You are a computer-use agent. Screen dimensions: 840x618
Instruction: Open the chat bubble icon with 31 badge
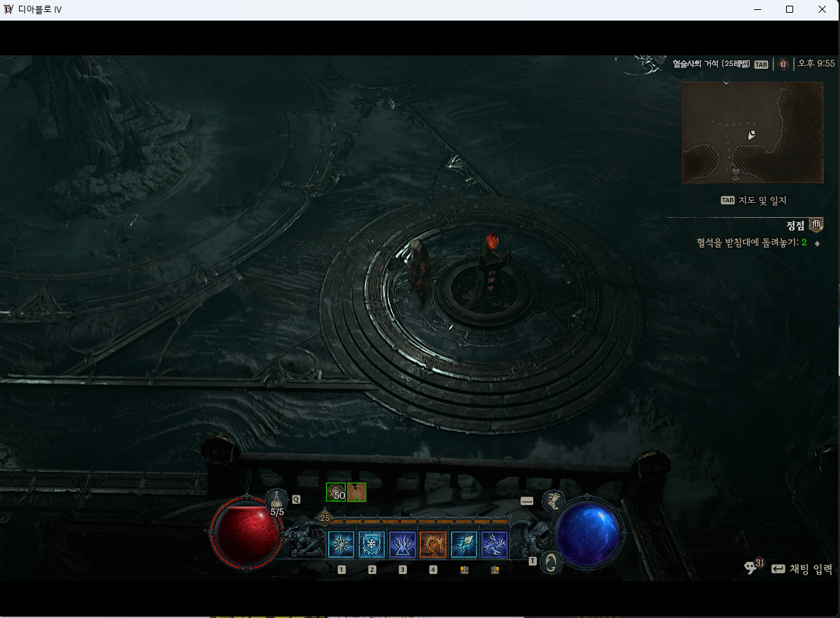pos(753,567)
